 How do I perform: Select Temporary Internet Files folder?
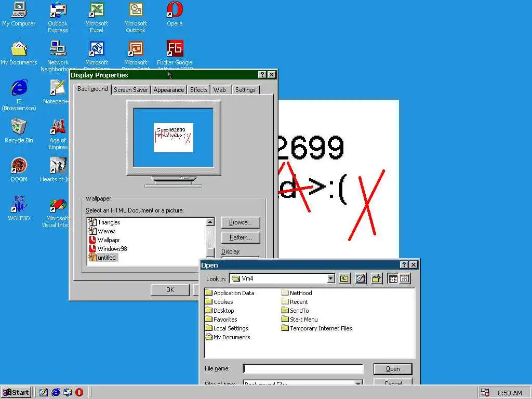pos(317,328)
